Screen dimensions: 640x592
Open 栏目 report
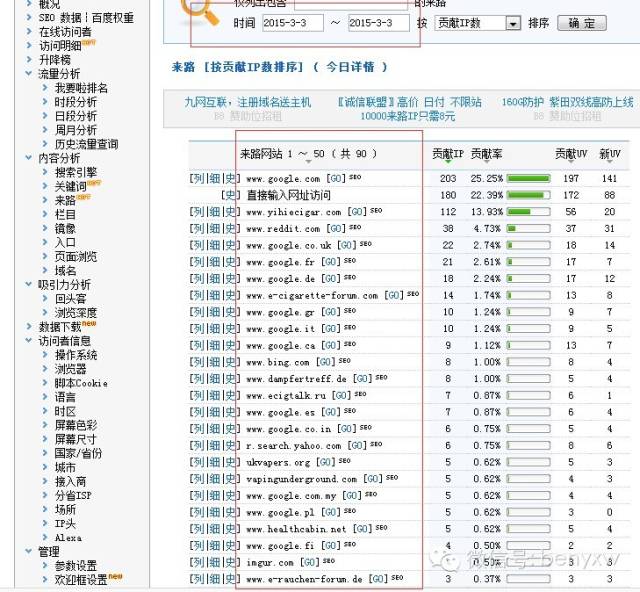[x=65, y=215]
